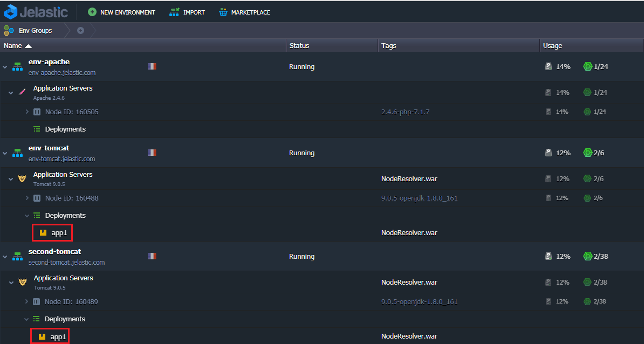Screen dimensions: 644x344
Task: Open the Deployments list icon under second-tomcat
Action: [37, 319]
